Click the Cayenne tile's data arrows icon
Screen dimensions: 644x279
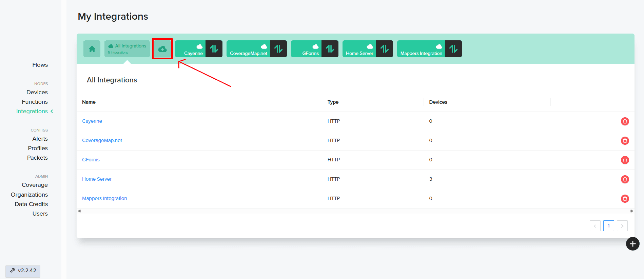[x=214, y=49]
